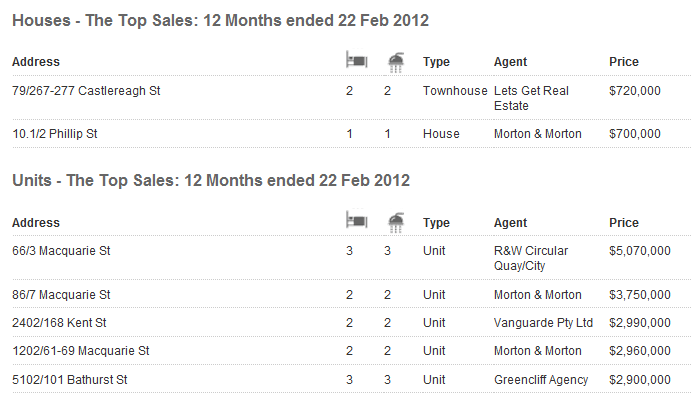
Task: Click the $720,000 price value
Action: pyautogui.click(x=635, y=91)
